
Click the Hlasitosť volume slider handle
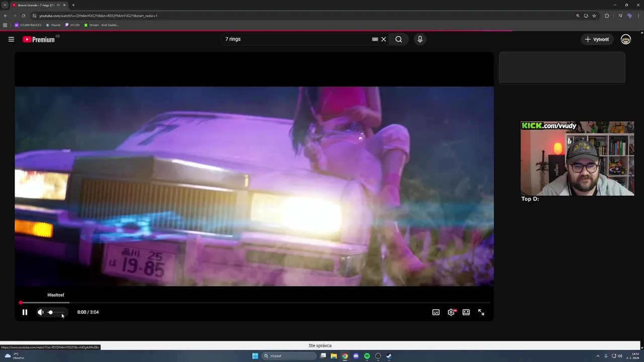click(x=50, y=312)
